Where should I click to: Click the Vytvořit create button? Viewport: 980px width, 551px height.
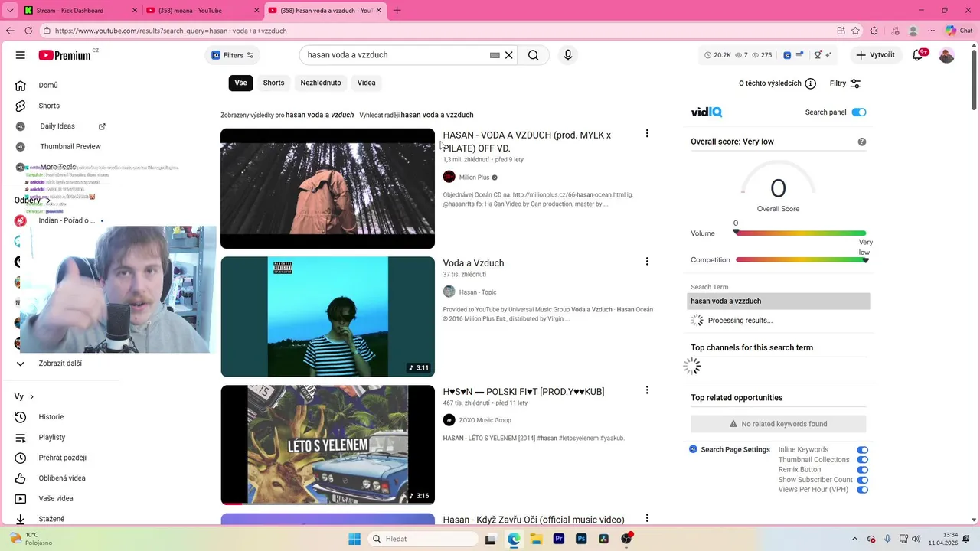875,55
